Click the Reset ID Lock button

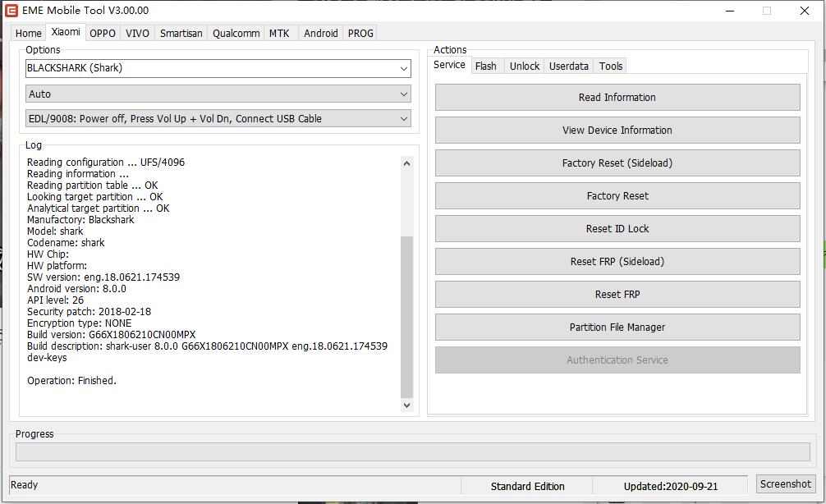click(x=617, y=228)
